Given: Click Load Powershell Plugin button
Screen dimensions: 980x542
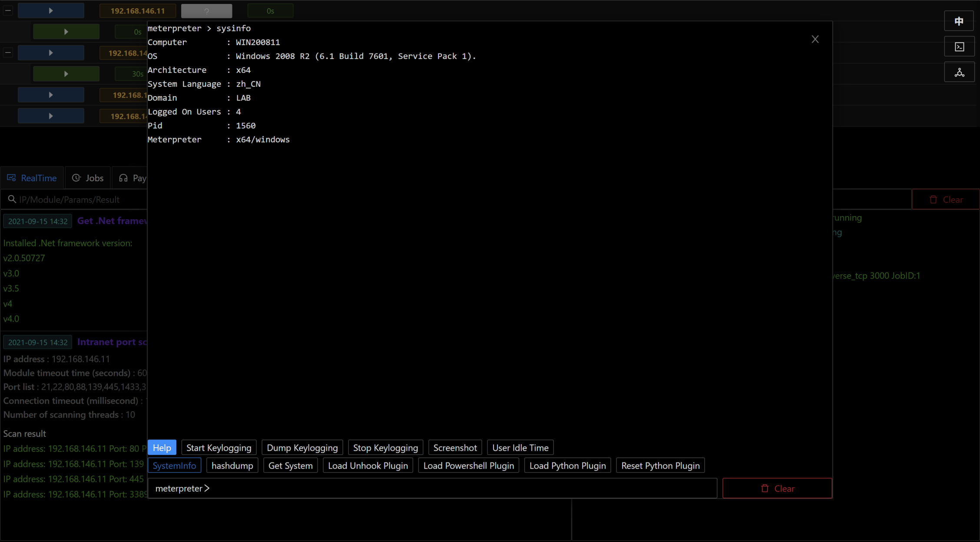Looking at the screenshot, I should pos(468,466).
